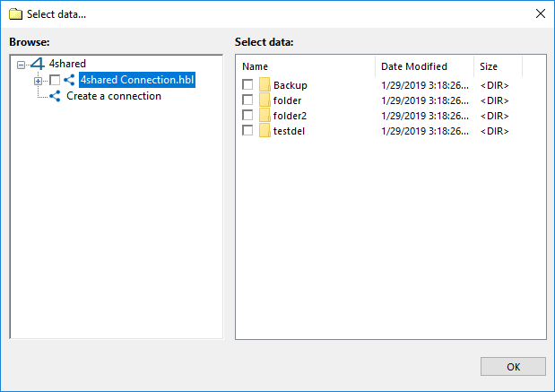Click date modified value of folder2 row
This screenshot has height=392, width=555.
coord(425,116)
